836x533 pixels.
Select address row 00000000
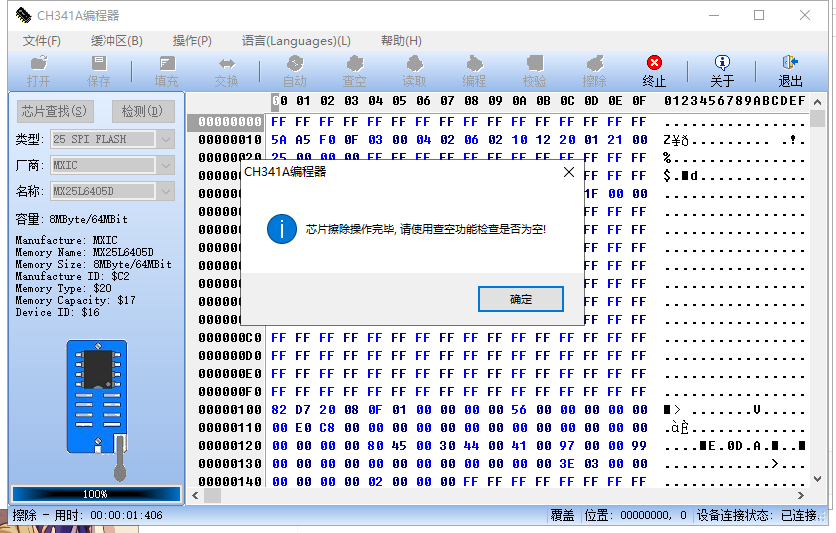click(x=230, y=122)
